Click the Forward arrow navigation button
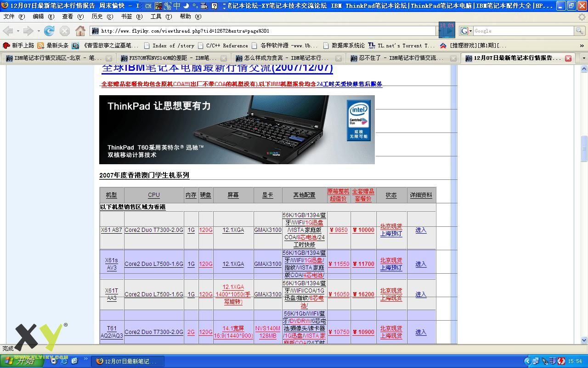Image resolution: width=588 pixels, height=368 pixels. [x=28, y=31]
